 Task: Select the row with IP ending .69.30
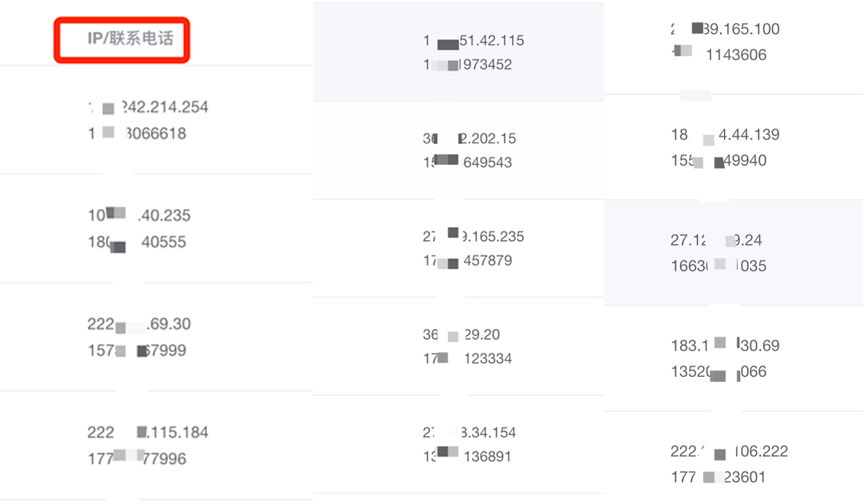click(x=157, y=337)
